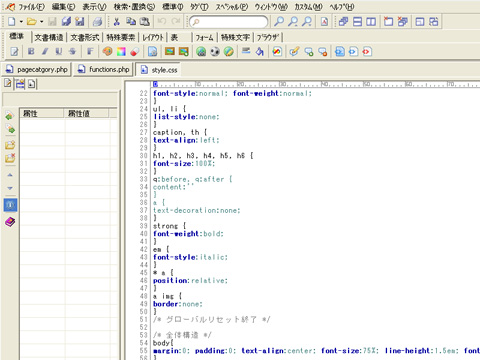Open the タグ(T) menu
Image resolution: width=480 pixels, height=360 pixels.
(199, 7)
